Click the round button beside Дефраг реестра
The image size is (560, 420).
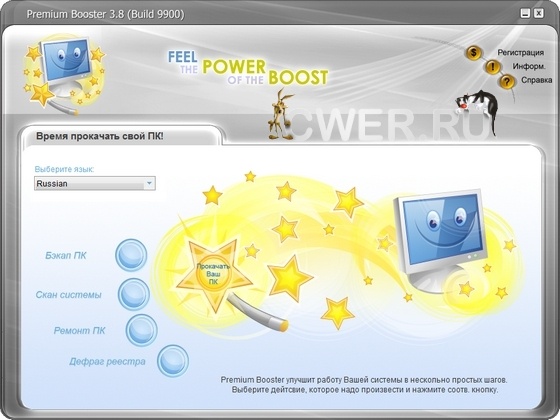pyautogui.click(x=173, y=361)
